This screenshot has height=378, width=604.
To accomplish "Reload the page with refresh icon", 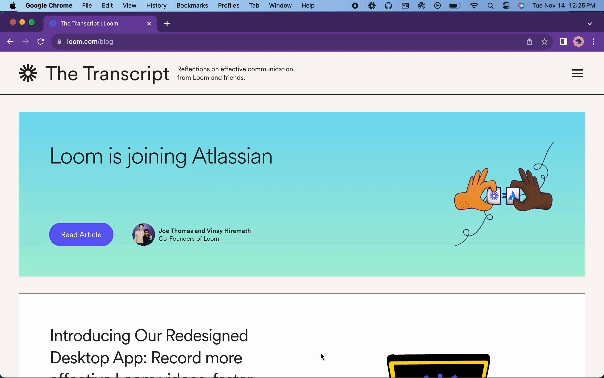I will tap(40, 42).
